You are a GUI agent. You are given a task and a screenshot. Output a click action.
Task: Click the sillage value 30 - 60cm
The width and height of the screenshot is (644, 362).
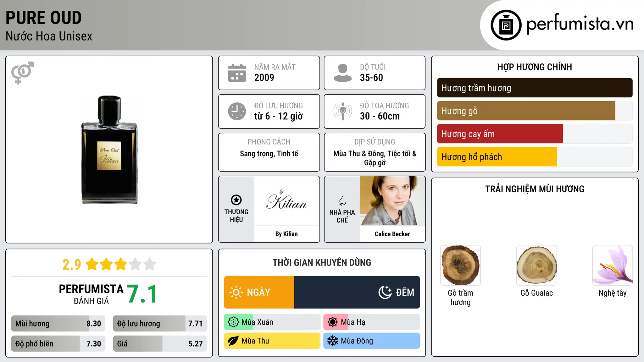tap(380, 116)
